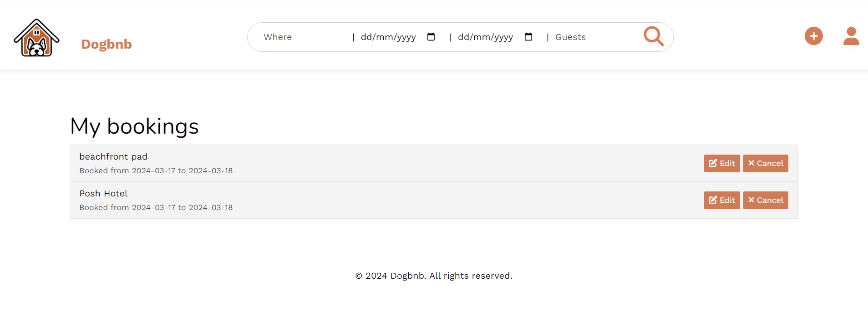The image size is (868, 316).
Task: Focus the Guests input field
Action: click(x=592, y=37)
